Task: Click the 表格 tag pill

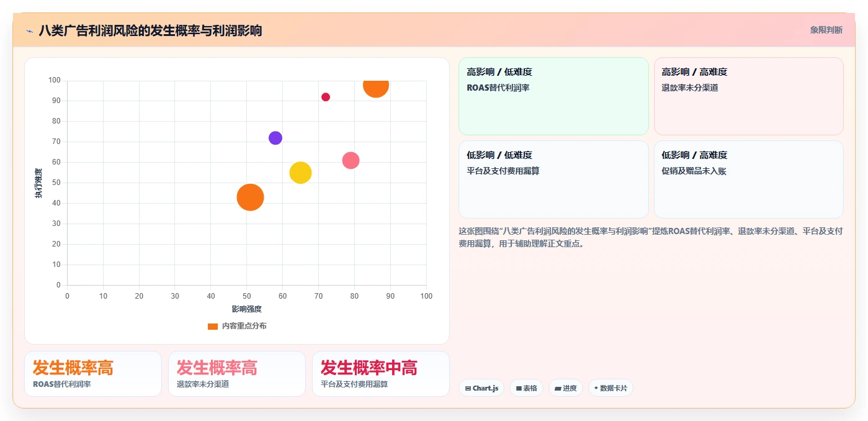Action: point(526,388)
